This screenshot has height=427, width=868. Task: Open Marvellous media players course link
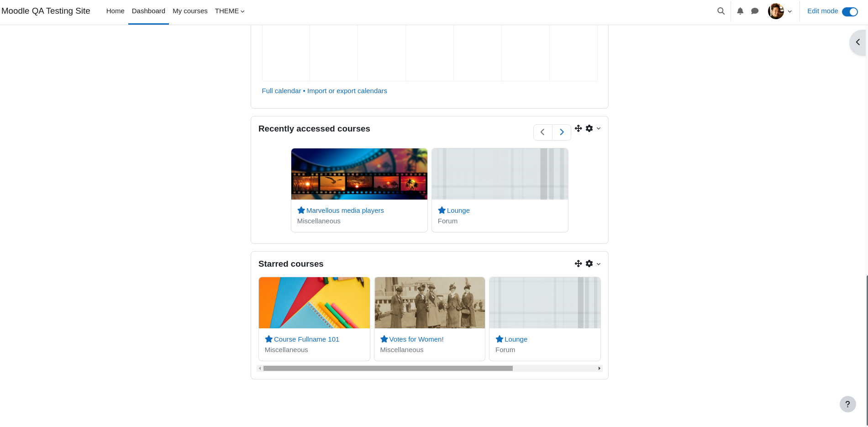tap(345, 211)
